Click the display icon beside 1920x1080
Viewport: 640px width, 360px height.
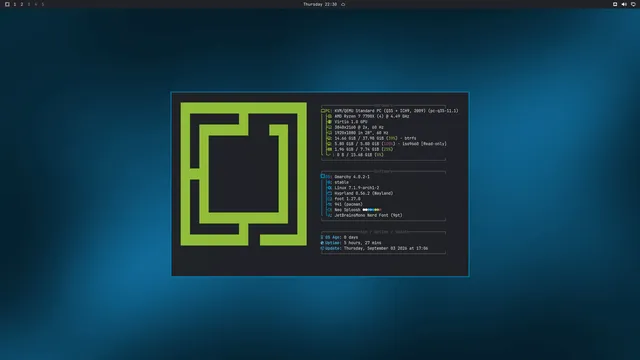coord(329,133)
